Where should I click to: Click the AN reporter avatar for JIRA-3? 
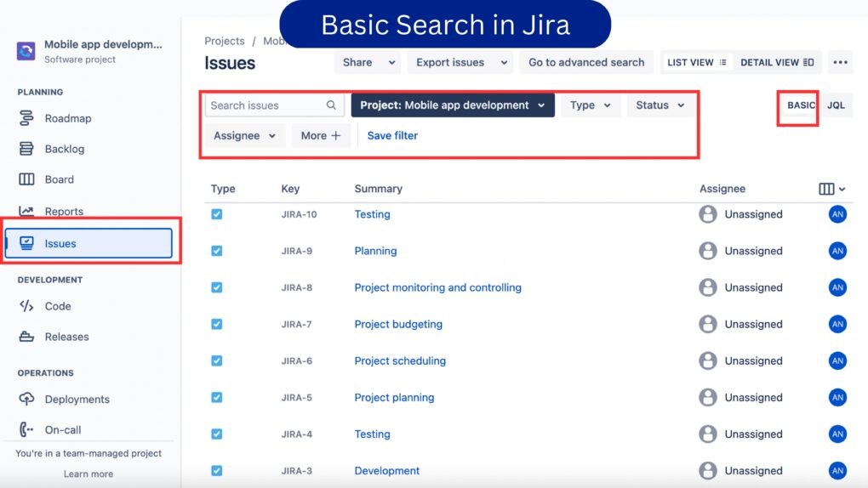tap(837, 470)
